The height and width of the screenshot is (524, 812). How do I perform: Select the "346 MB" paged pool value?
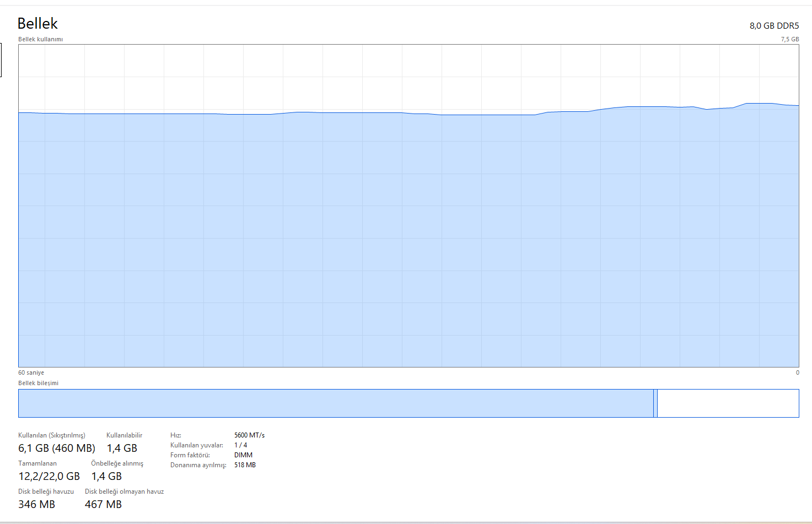[36, 504]
